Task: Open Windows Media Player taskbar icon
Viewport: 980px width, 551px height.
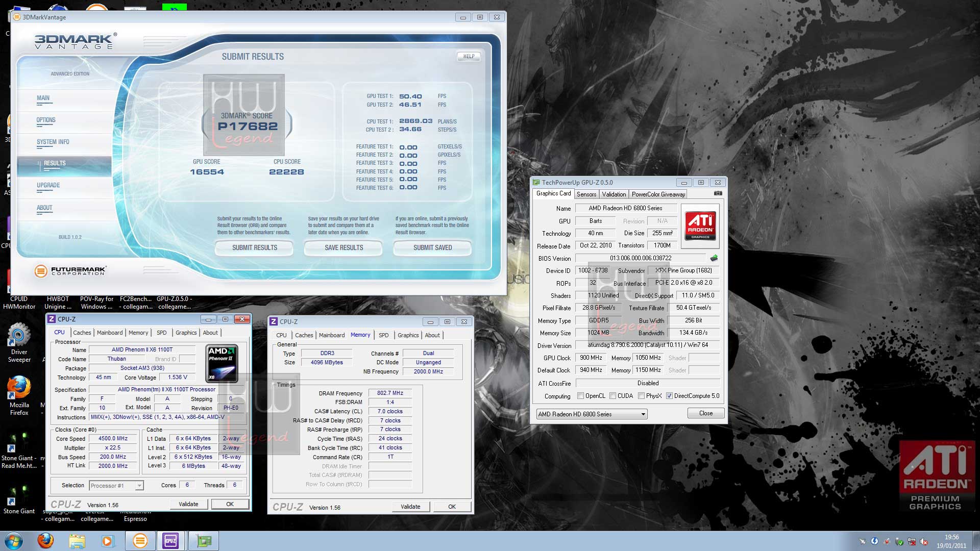Action: 108,541
